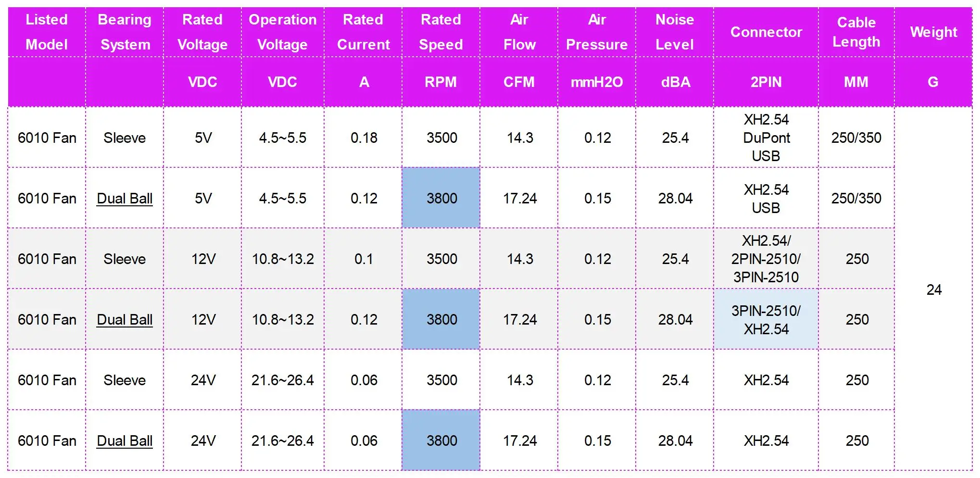Click the merged weight cell showing 24

point(933,289)
